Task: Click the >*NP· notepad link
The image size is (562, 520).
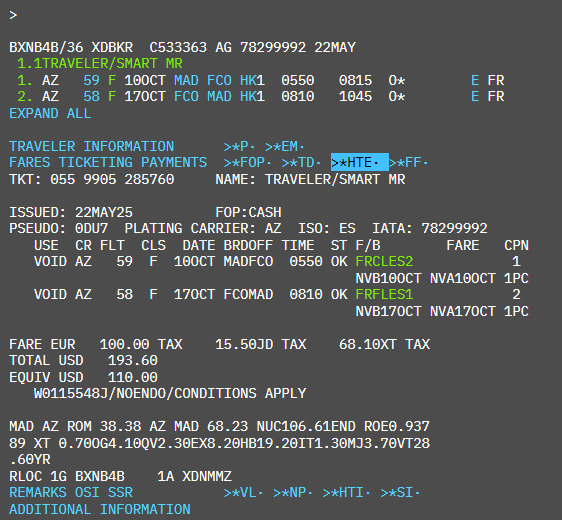Action: click(293, 492)
